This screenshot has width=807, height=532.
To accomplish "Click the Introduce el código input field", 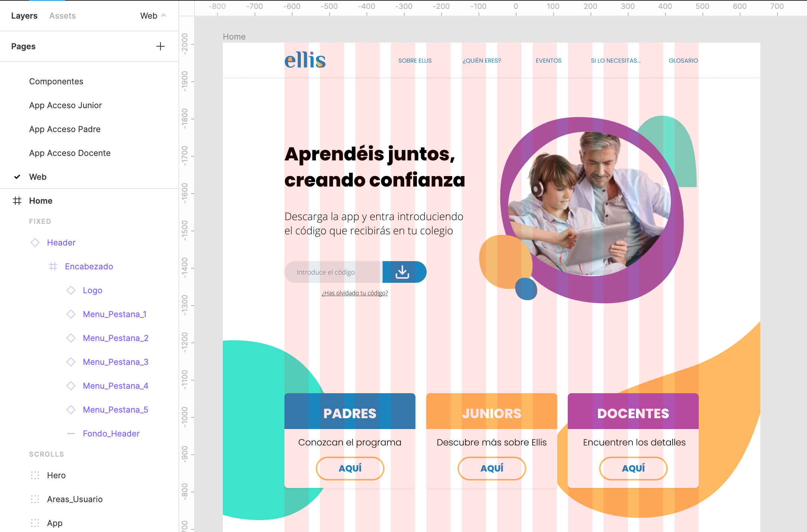I will (x=333, y=272).
